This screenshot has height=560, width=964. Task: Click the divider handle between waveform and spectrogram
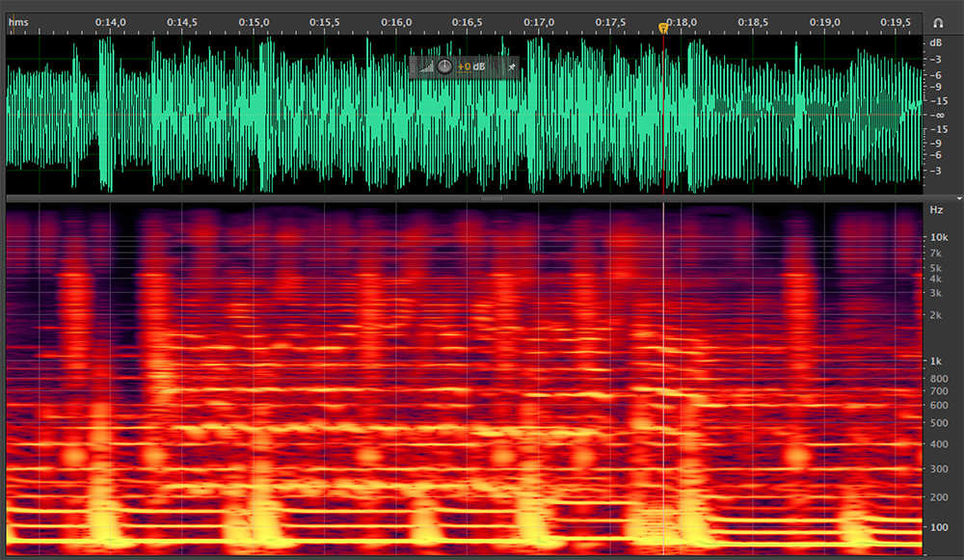491,199
